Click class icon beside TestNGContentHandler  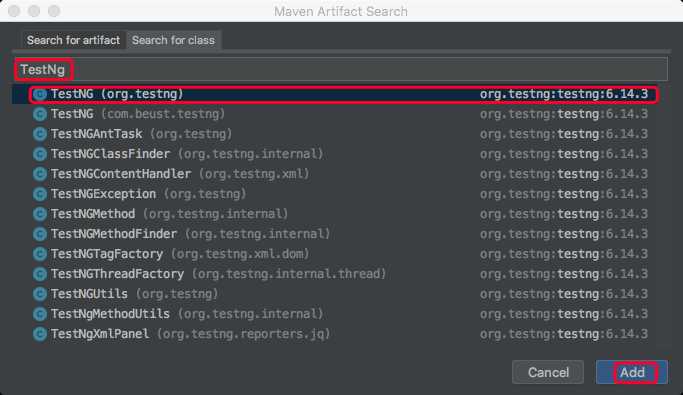coord(40,174)
